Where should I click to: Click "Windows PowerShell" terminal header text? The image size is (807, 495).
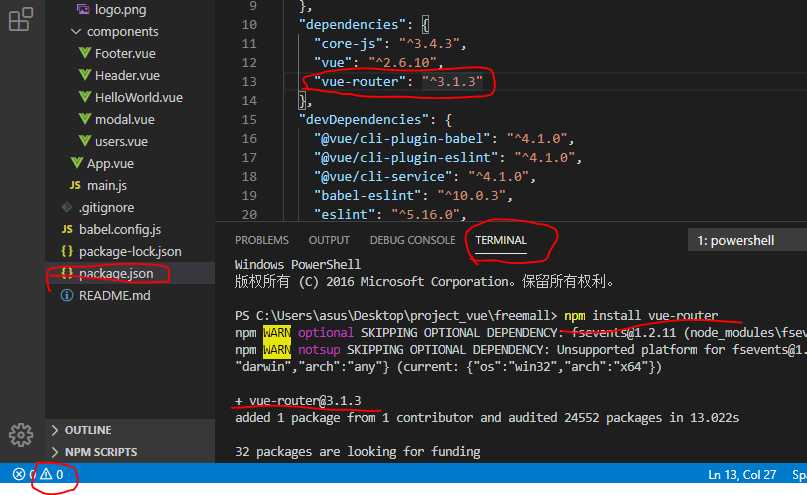297,264
